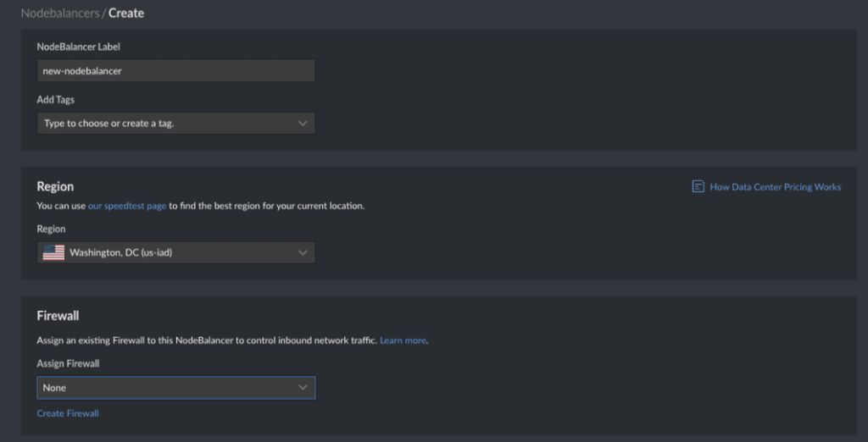Screen dimensions: 868x442
Task: Click the US flag icon in Region field
Action: [53, 253]
